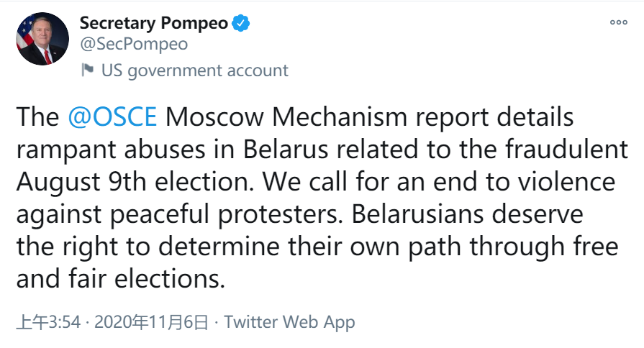Click the phrase August 9th election

pyautogui.click(x=130, y=183)
